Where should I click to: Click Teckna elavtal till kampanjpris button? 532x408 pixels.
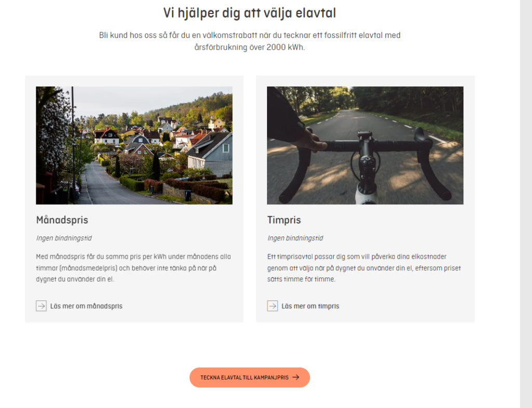tap(250, 377)
